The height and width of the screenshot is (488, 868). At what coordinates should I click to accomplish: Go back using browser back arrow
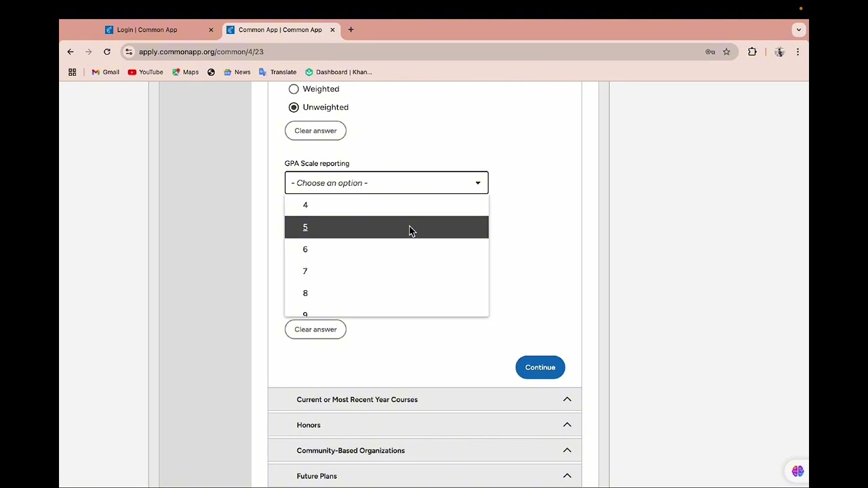point(71,52)
